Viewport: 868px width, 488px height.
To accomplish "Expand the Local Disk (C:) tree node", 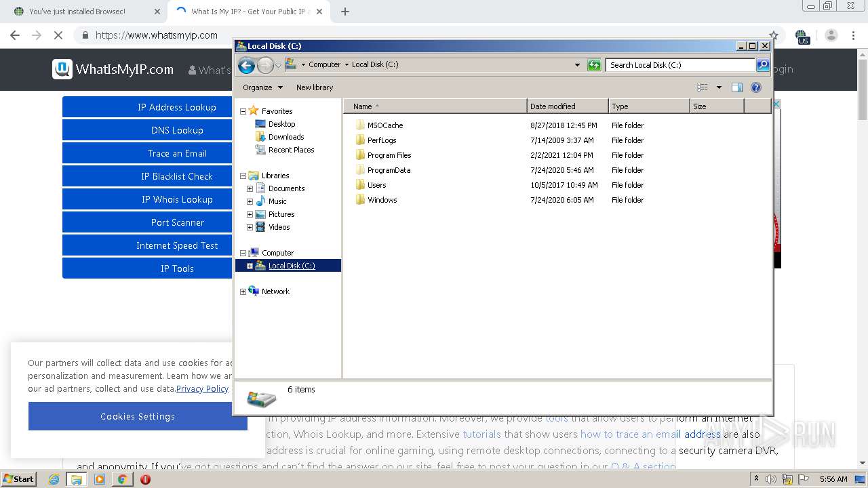I will click(x=250, y=266).
